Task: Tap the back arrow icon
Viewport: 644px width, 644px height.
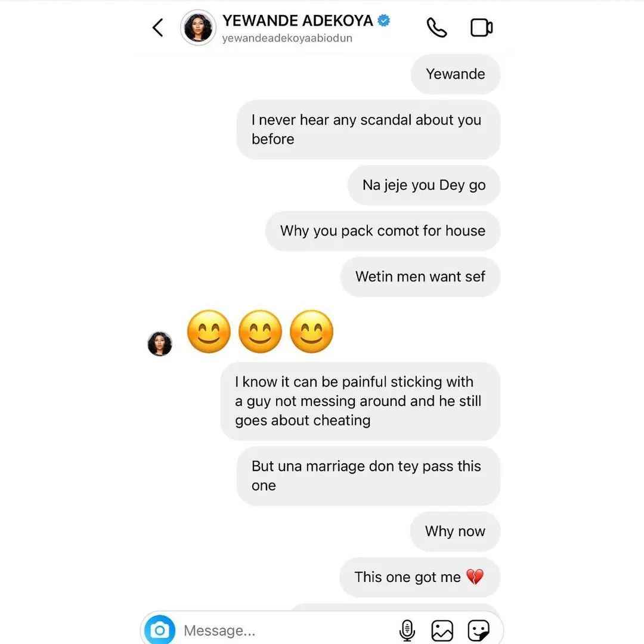Action: click(x=157, y=27)
